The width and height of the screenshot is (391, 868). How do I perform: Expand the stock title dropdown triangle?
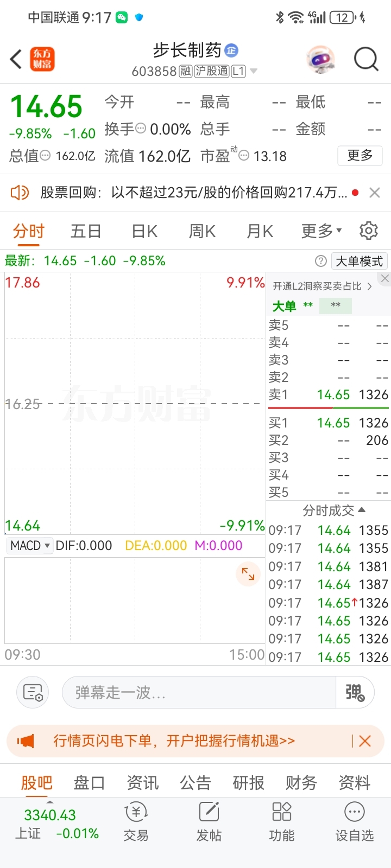[254, 71]
